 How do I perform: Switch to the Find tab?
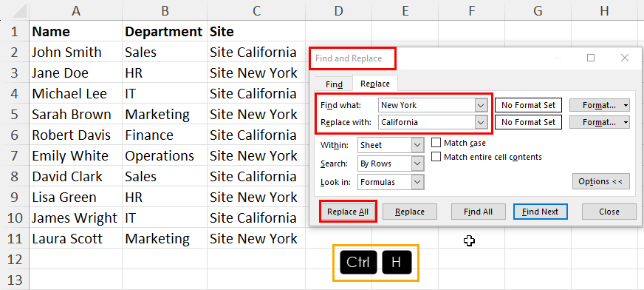334,84
